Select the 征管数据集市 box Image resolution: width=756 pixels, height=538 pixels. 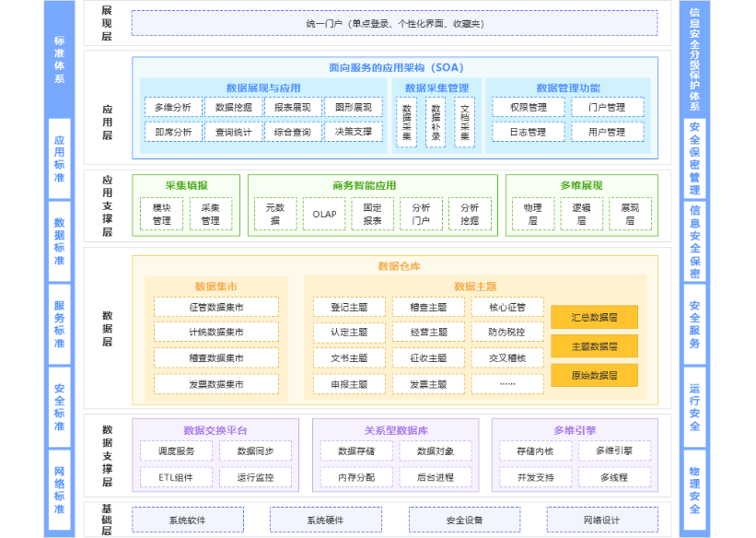pyautogui.click(x=216, y=307)
